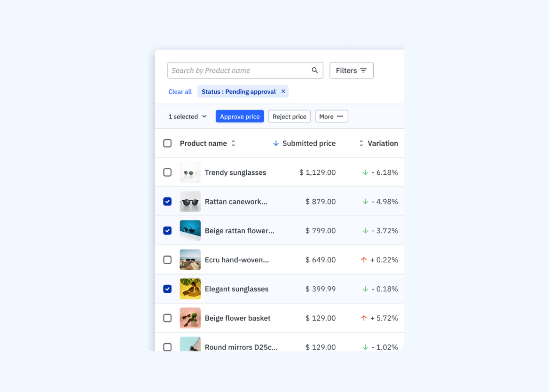This screenshot has width=549, height=392.
Task: Click the sort icon beside Product name
Action: (x=233, y=143)
